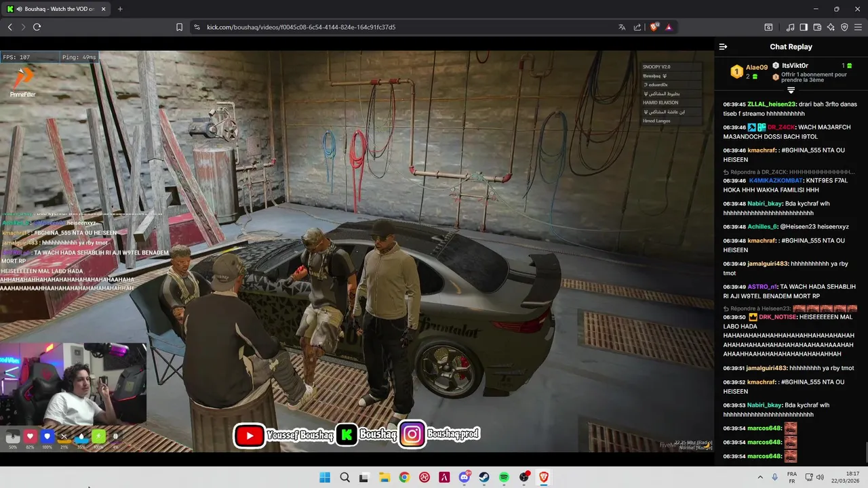This screenshot has height=488, width=868.
Task: Click the video player game area
Action: [x=356, y=251]
